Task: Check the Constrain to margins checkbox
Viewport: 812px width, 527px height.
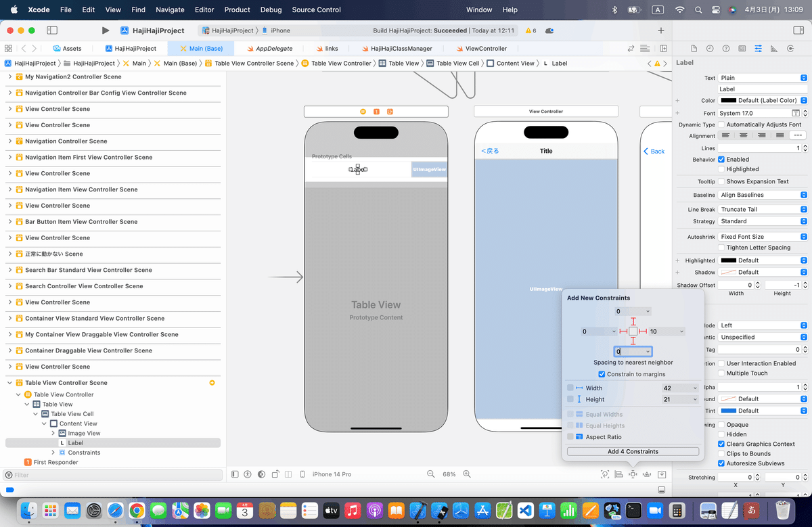Action: pos(602,374)
